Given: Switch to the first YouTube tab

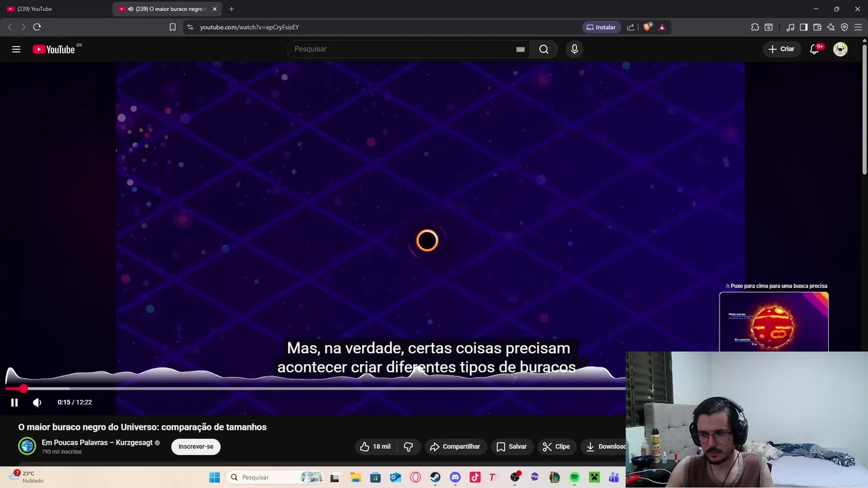Looking at the screenshot, I should pos(56,9).
